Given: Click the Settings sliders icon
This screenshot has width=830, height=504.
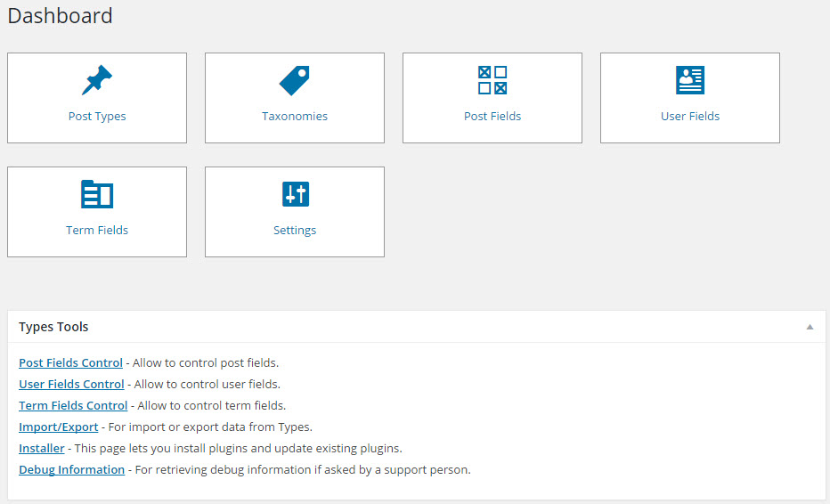Looking at the screenshot, I should pyautogui.click(x=296, y=194).
